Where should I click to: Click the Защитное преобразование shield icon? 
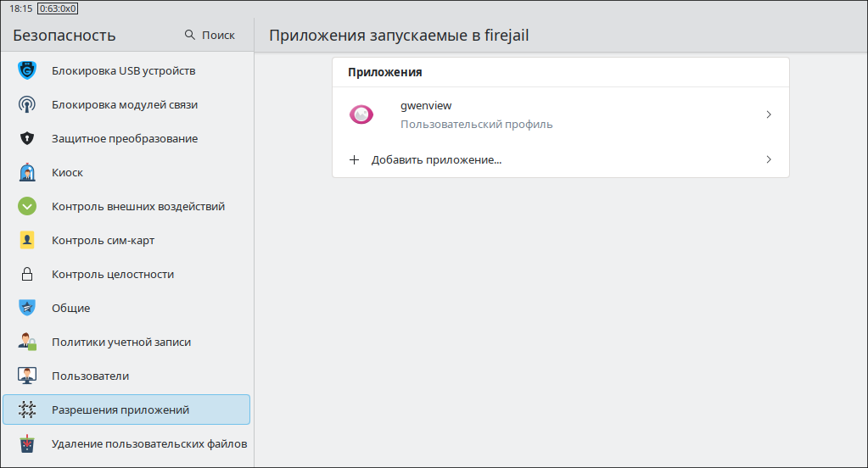click(27, 138)
